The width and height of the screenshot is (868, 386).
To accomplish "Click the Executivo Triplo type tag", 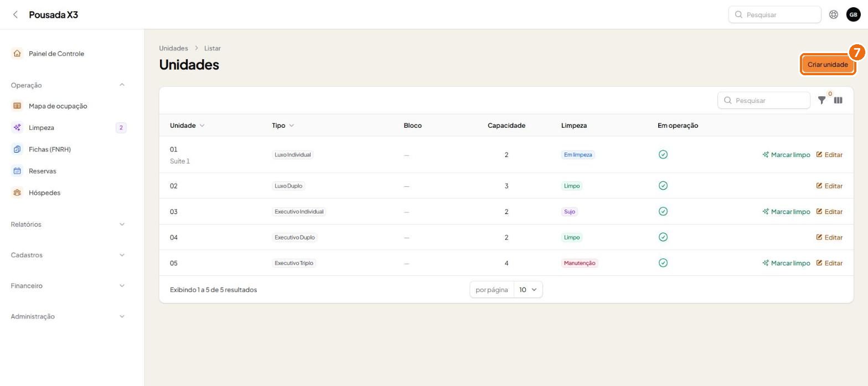I will pos(294,263).
